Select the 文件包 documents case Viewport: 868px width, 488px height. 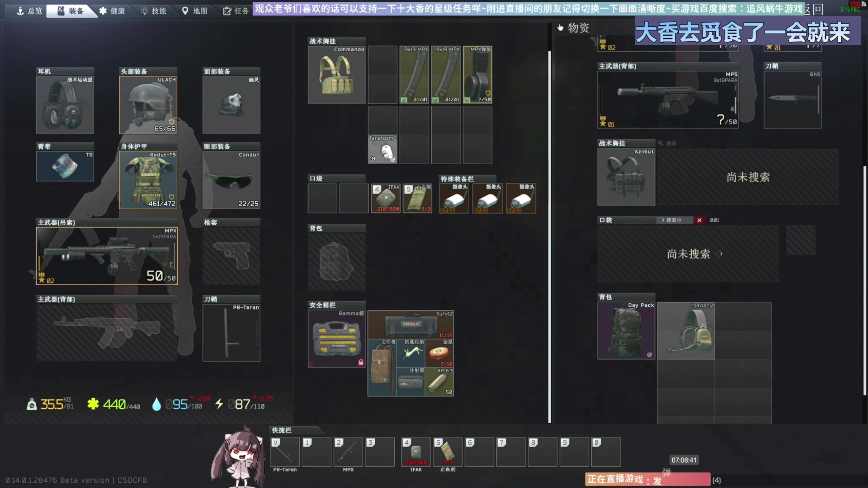(382, 367)
